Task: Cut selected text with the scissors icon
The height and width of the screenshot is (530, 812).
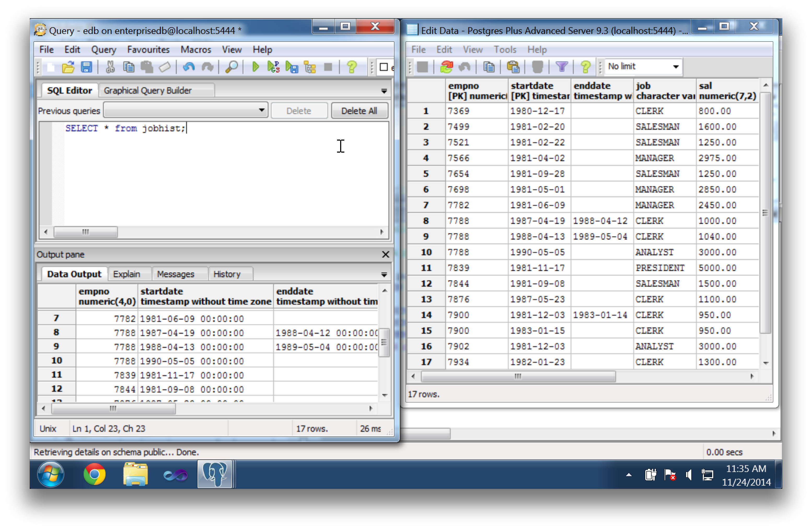Action: pyautogui.click(x=110, y=67)
